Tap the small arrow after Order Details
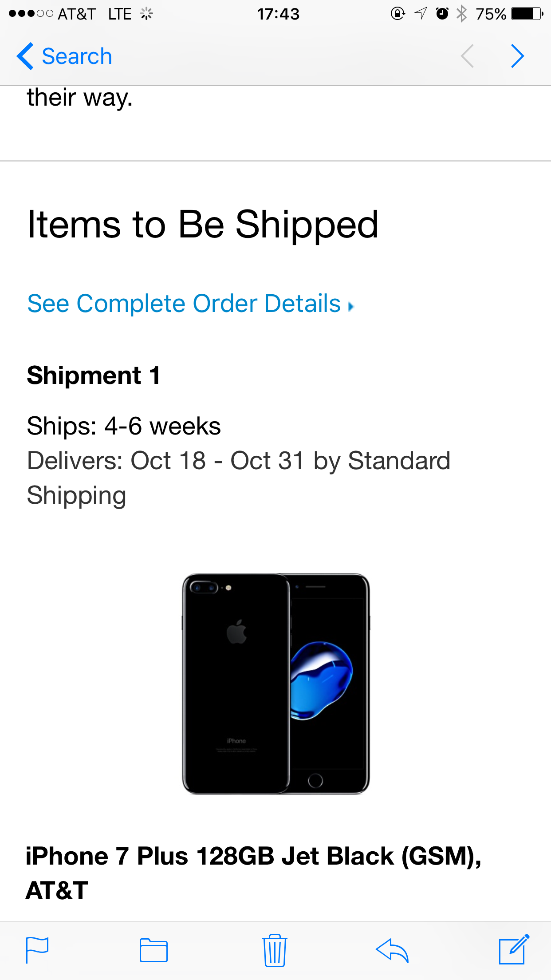Viewport: 551px width, 980px height. pos(351,306)
